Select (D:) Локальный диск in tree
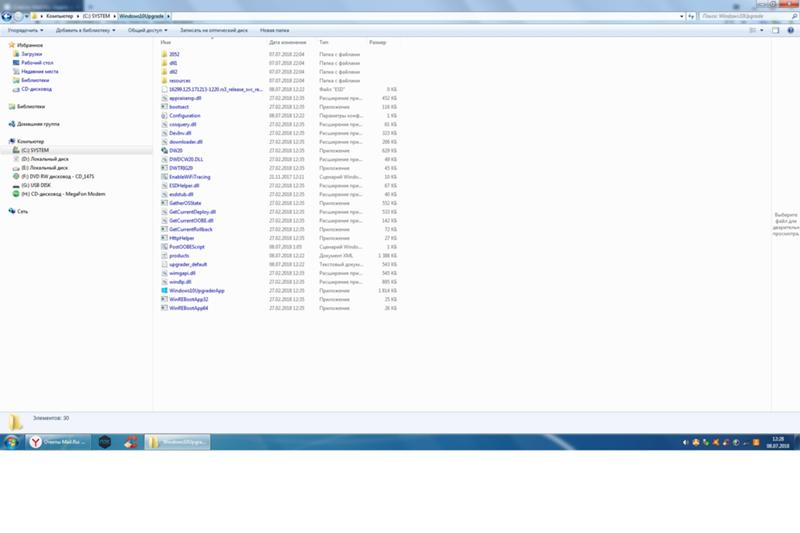The width and height of the screenshot is (800, 533). 44,159
